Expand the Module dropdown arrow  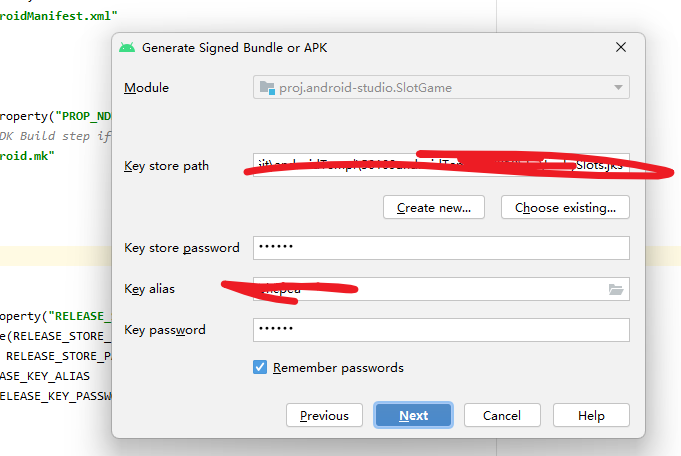pos(620,88)
